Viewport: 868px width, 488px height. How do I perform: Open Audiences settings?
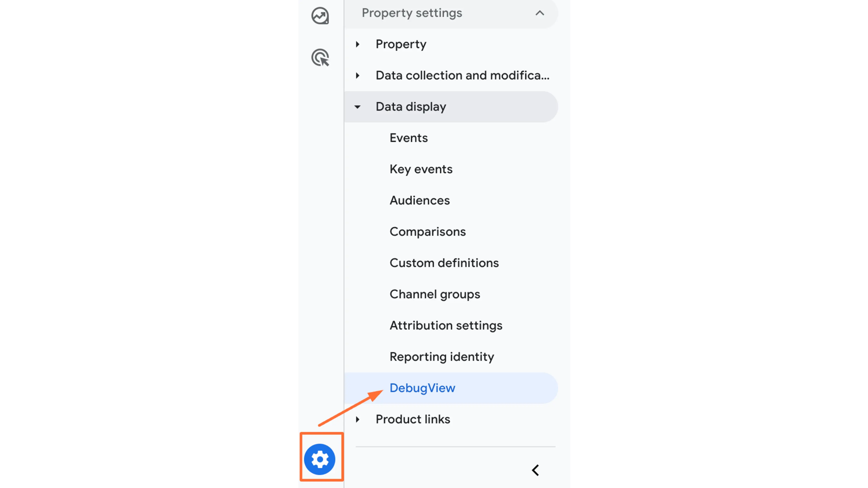(420, 200)
